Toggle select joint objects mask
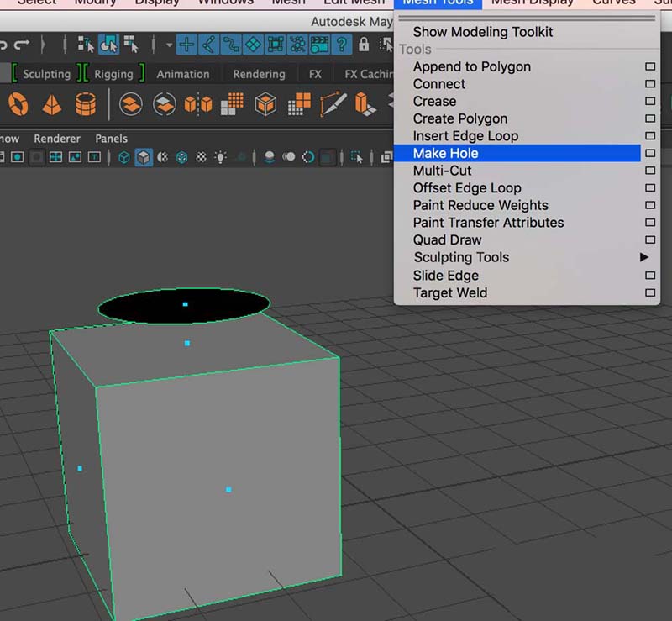The image size is (672, 621). pyautogui.click(x=209, y=45)
